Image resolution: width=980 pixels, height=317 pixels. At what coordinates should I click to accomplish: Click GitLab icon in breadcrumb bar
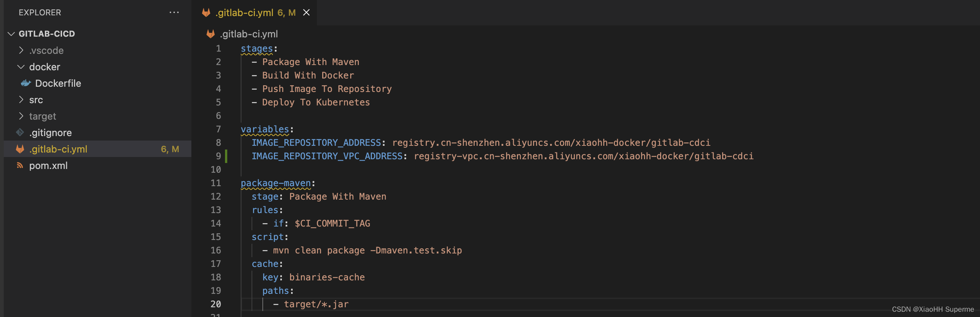point(210,34)
